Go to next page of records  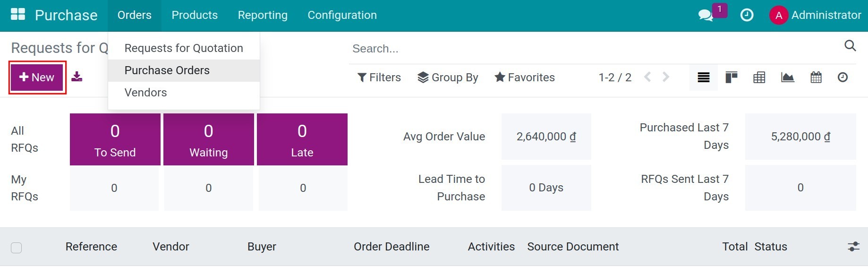(666, 77)
